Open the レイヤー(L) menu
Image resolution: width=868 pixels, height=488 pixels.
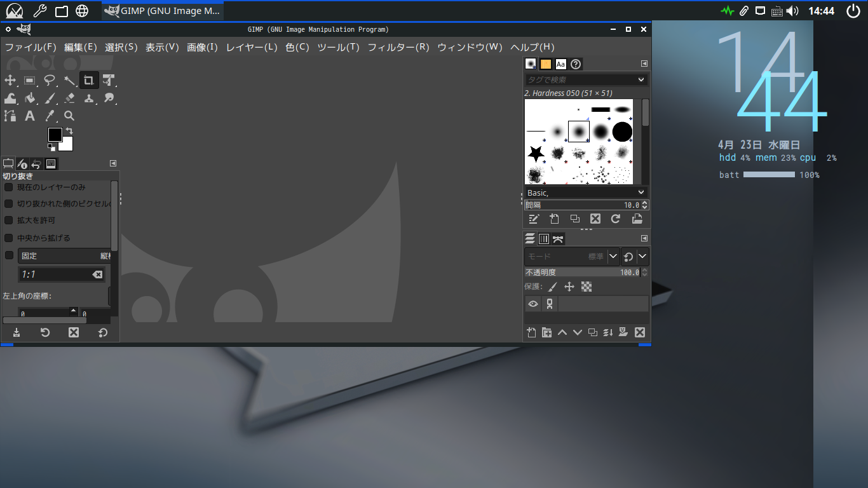[x=252, y=47]
